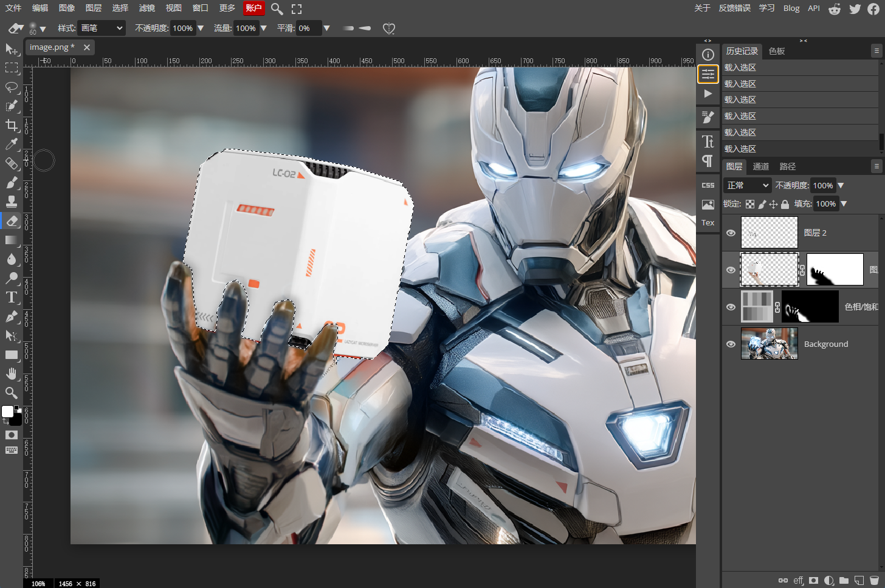
Task: Select the Zoom magnifier tool
Action: (x=12, y=392)
